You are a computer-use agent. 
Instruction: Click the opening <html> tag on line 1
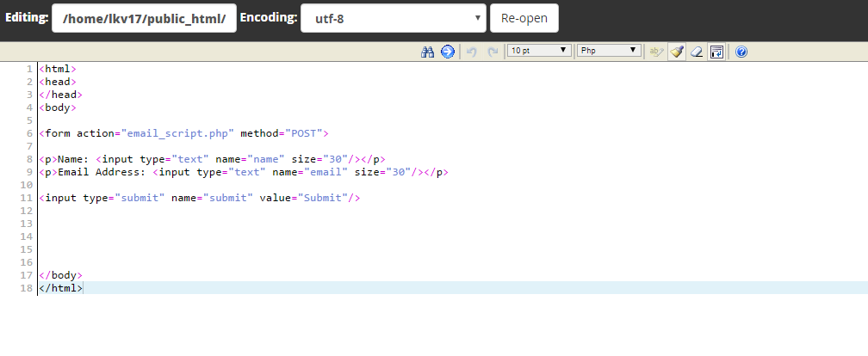coord(58,69)
